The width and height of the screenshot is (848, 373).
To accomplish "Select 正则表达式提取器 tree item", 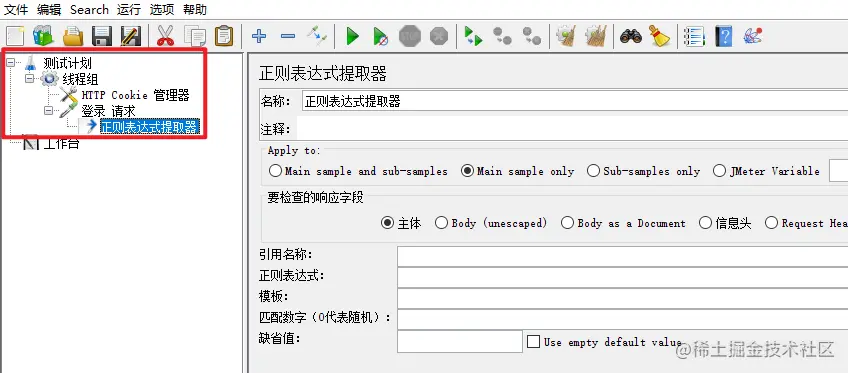I will click(x=149, y=126).
